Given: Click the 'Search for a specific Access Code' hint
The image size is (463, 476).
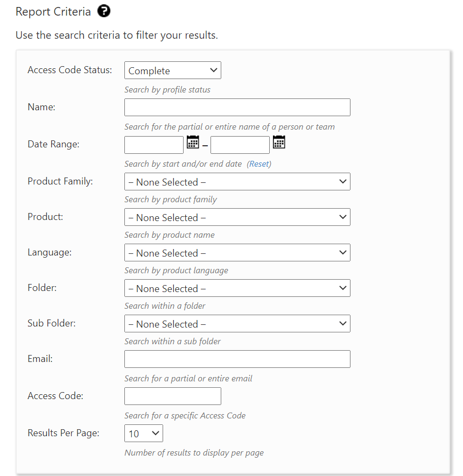Looking at the screenshot, I should coord(185,416).
